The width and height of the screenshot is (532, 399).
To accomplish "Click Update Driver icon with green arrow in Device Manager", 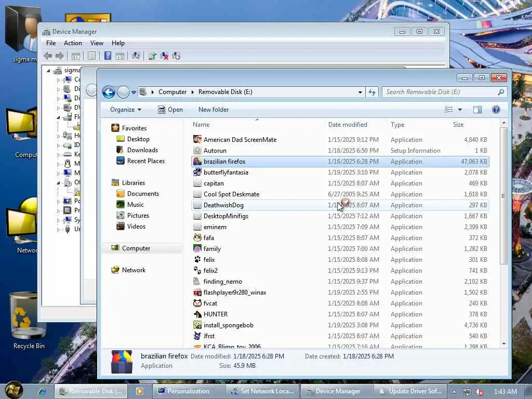I will point(152,56).
